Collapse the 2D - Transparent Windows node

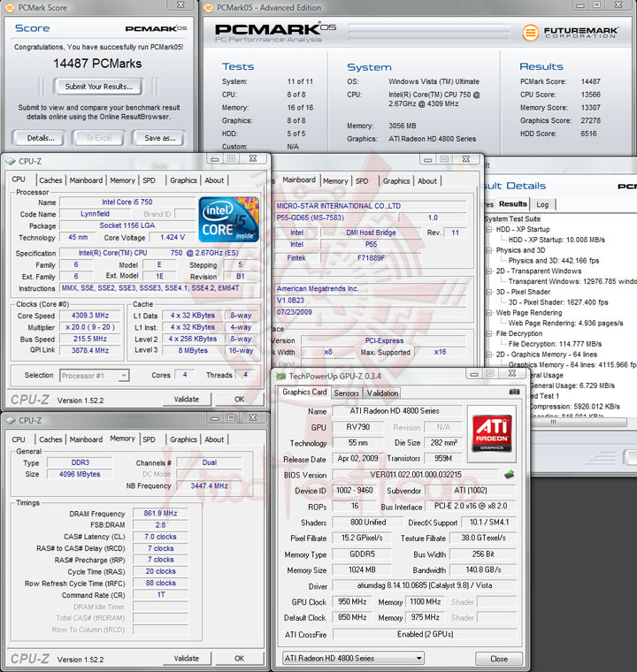488,271
